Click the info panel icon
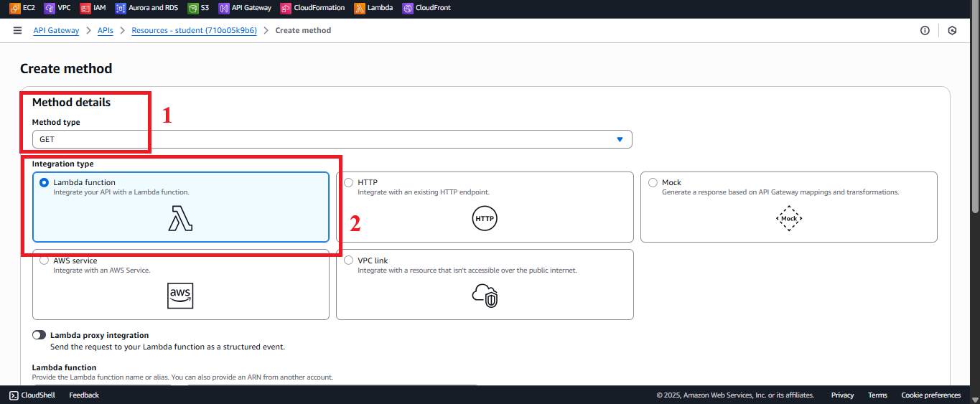Image resolution: width=980 pixels, height=404 pixels. point(925,30)
